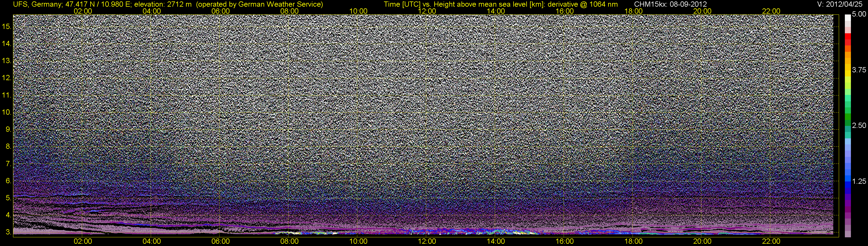This screenshot has width=868, height=246.
Task: Click the "18:00" label on the top axis
Action: coord(633,11)
